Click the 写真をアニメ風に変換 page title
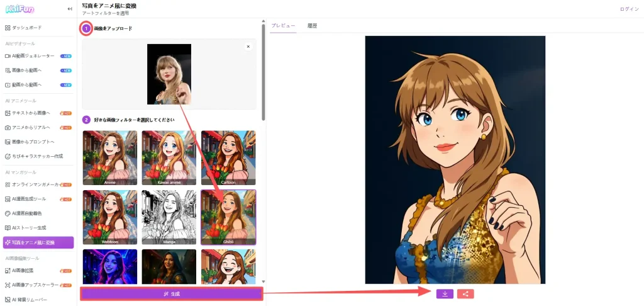 click(109, 6)
